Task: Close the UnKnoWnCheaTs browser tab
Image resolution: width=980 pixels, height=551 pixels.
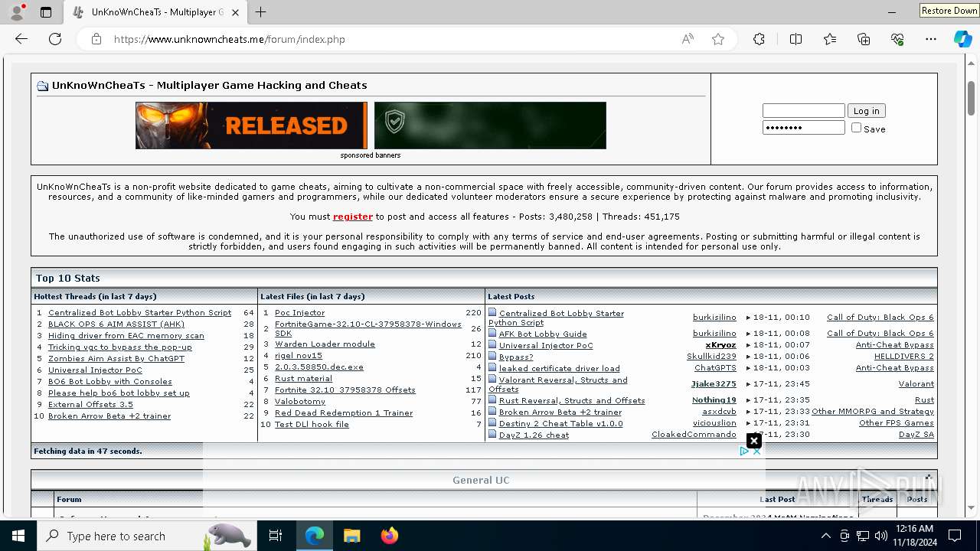Action: pyautogui.click(x=236, y=12)
